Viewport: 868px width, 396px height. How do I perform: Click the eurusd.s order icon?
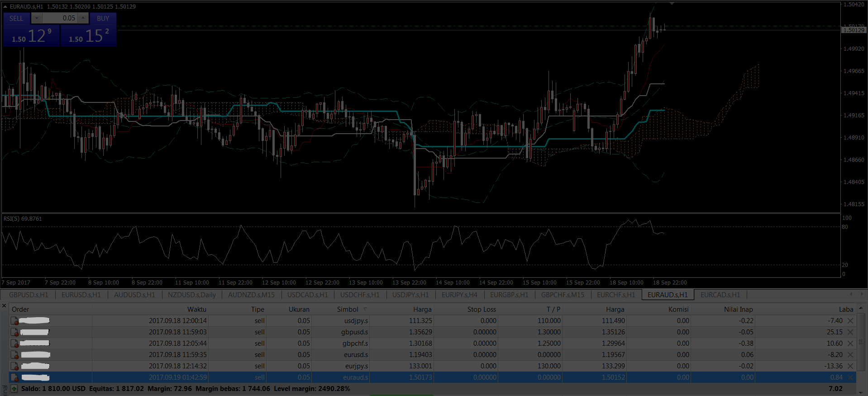point(14,355)
